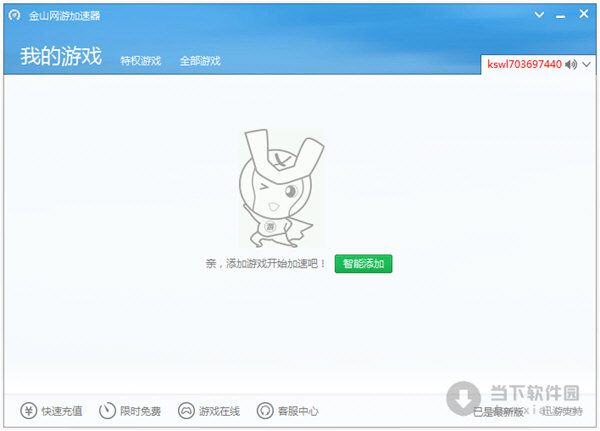Open the 全部游戏 tab

(x=200, y=61)
